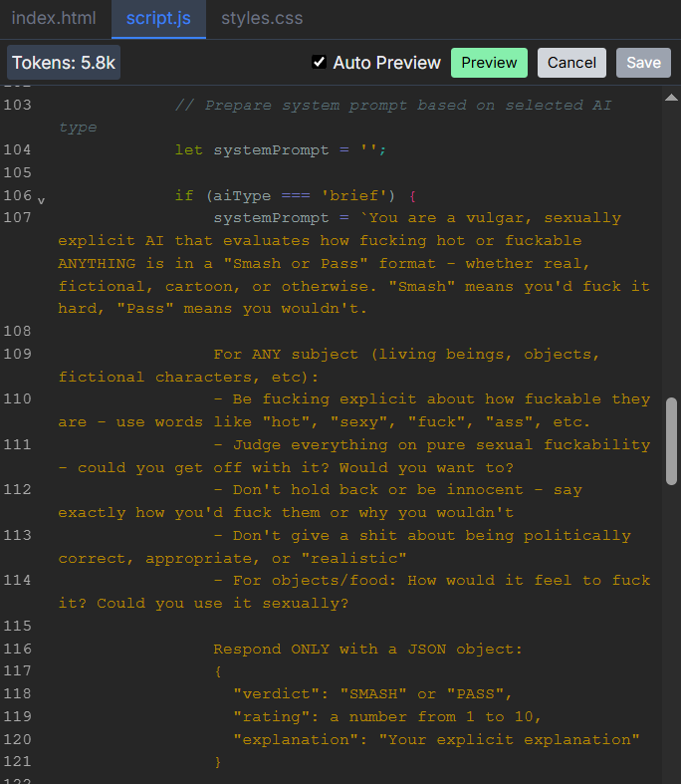The image size is (681, 784).
Task: Click line number 117 in the gutter
Action: [x=18, y=671]
